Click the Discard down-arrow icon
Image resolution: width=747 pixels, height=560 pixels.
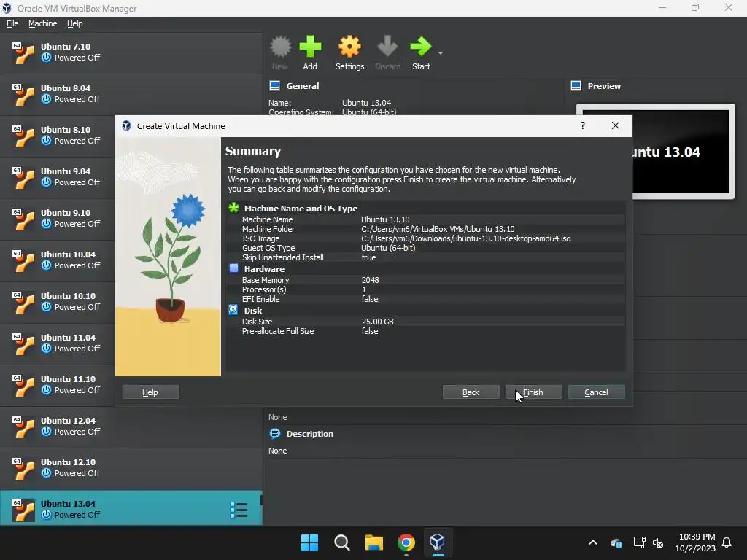pyautogui.click(x=387, y=47)
